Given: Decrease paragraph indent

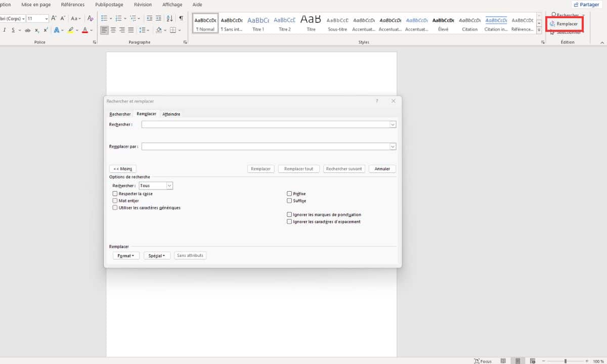Looking at the screenshot, I should coord(149,18).
